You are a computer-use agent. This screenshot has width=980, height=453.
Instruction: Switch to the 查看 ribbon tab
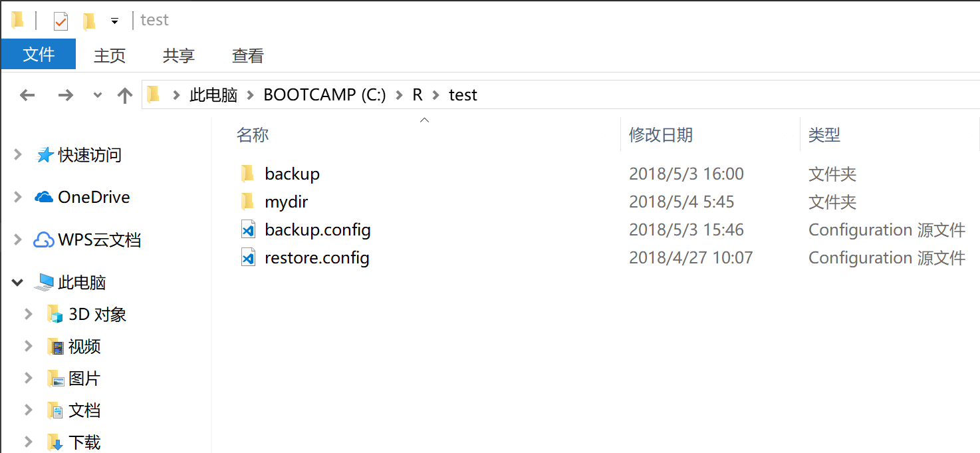point(247,56)
